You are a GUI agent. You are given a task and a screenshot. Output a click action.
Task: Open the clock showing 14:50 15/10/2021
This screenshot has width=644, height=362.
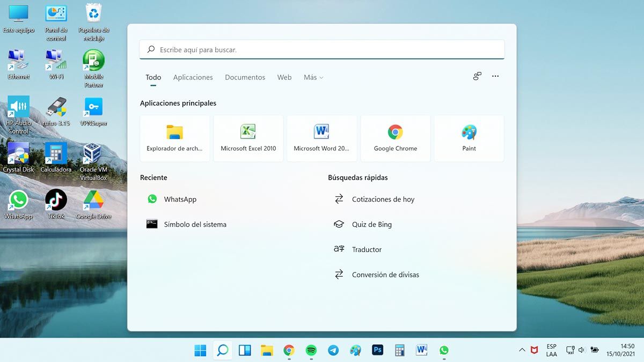[x=621, y=350]
